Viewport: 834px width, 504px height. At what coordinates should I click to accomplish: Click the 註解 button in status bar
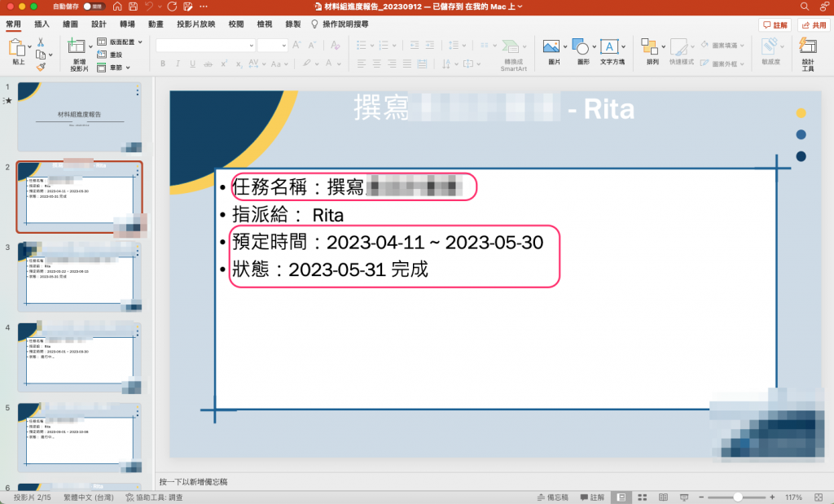pyautogui.click(x=592, y=497)
